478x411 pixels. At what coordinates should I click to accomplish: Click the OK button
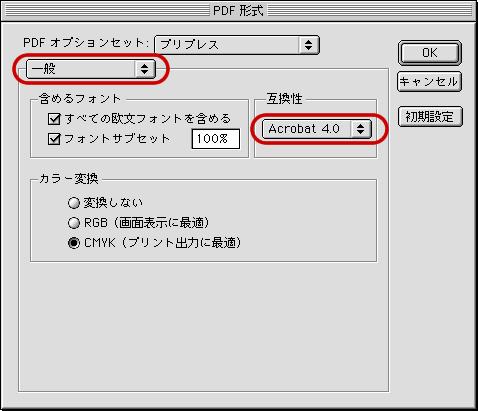tap(430, 53)
